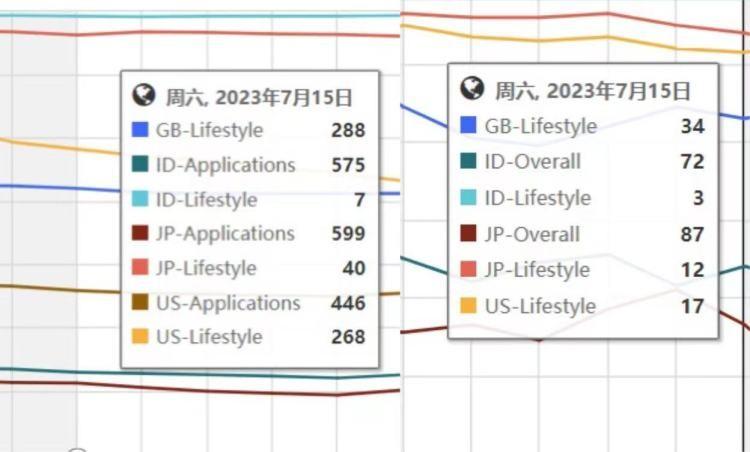Click the brown US-Applications color square
Viewport: 750px width, 452px height.
(x=140, y=303)
